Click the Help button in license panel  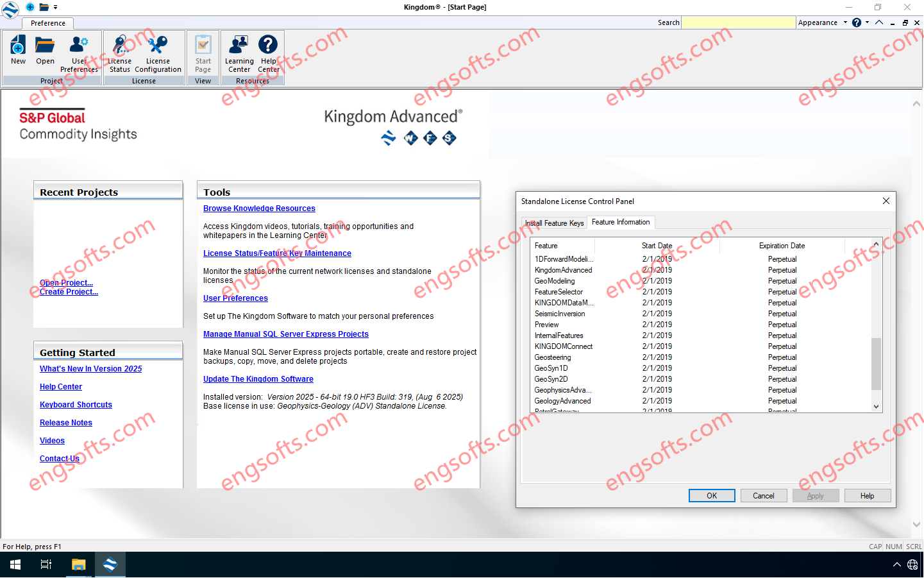click(868, 496)
